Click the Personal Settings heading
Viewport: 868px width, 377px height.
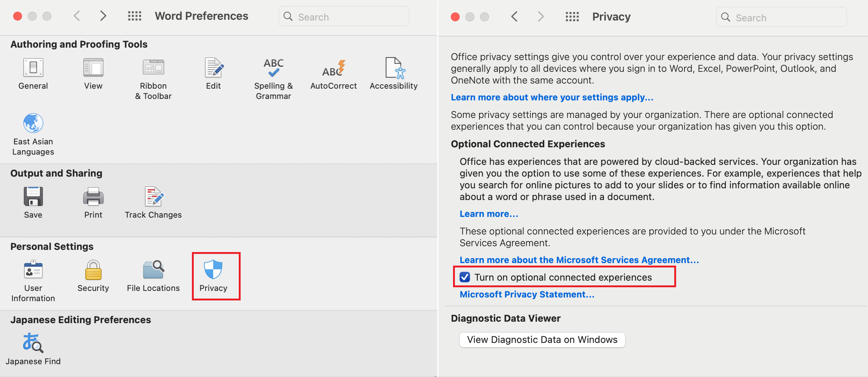pos(52,247)
